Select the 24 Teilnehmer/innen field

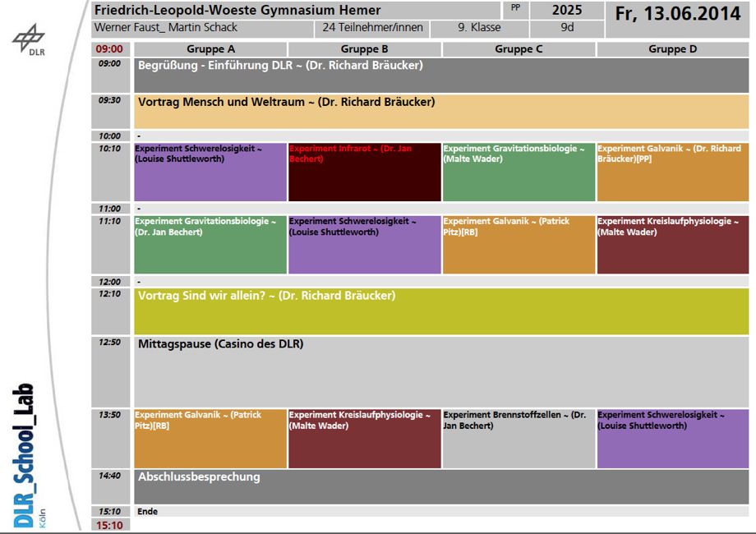373,28
